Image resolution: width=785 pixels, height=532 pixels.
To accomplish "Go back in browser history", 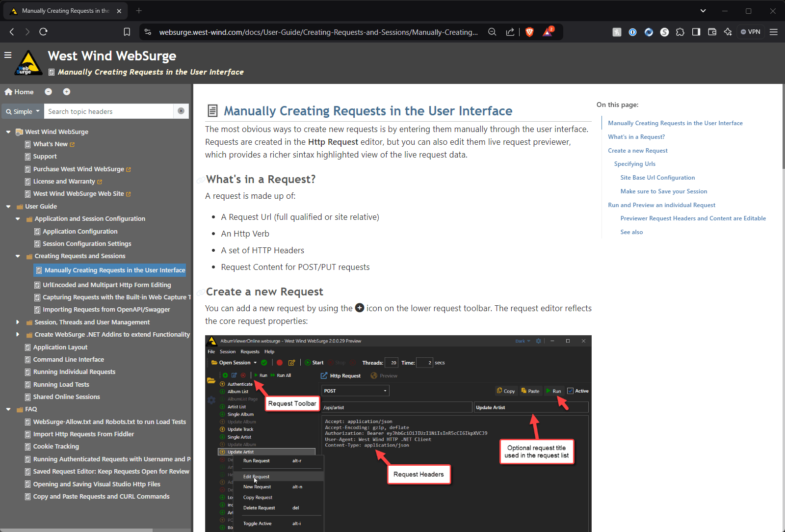I will point(12,32).
